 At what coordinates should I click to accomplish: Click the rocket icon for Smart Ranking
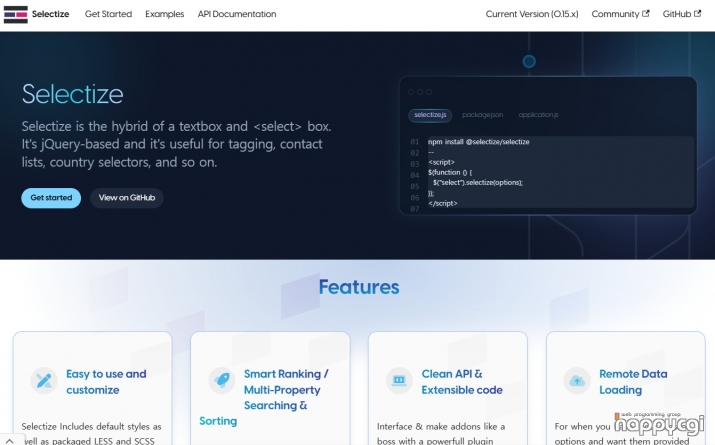click(222, 380)
